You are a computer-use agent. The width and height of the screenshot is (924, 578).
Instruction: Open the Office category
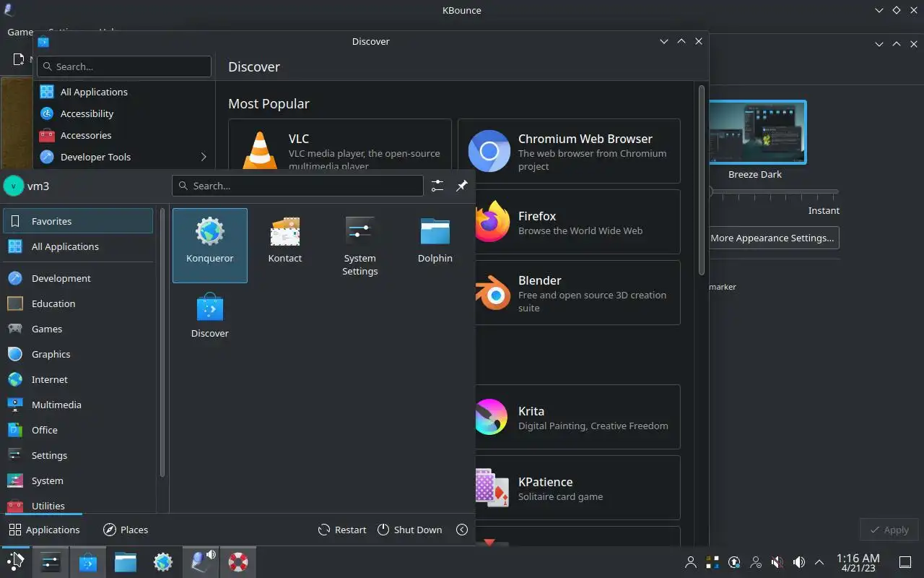tap(78, 430)
